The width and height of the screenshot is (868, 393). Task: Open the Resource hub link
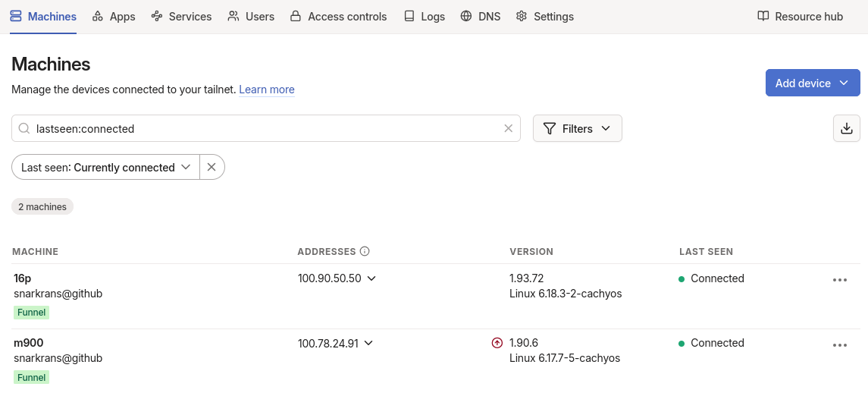(801, 17)
